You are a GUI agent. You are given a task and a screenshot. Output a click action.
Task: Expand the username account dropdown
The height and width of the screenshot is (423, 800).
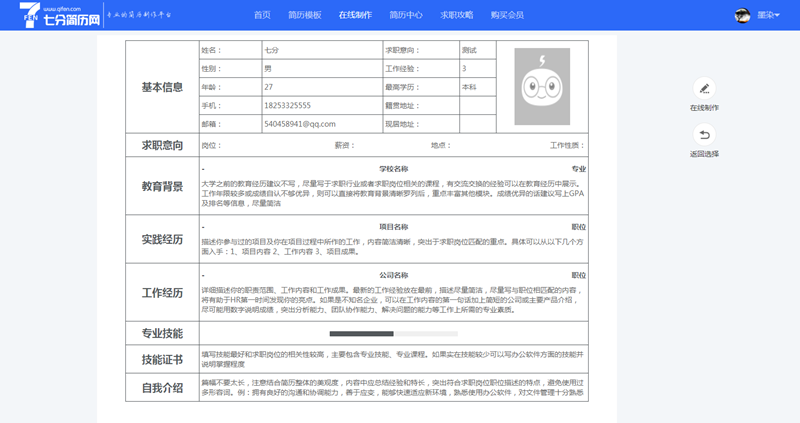coord(768,15)
